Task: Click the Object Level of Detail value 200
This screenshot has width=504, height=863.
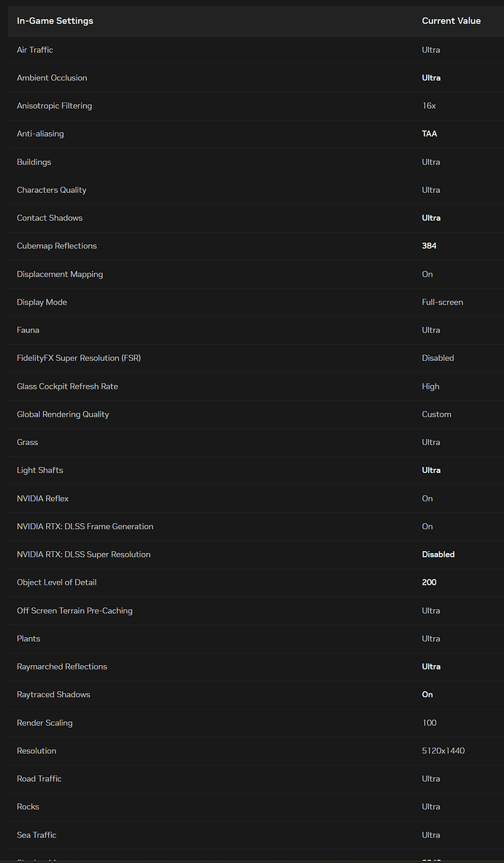Action: (429, 582)
